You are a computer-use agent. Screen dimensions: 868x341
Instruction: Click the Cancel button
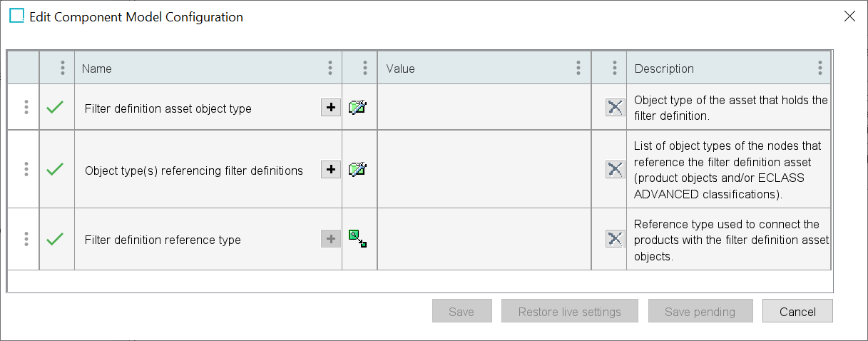797,311
